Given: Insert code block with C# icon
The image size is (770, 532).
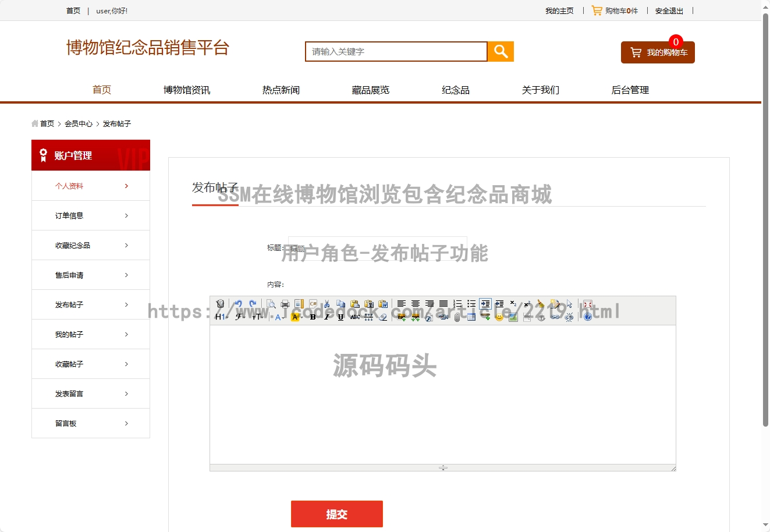Looking at the screenshot, I should [313, 304].
